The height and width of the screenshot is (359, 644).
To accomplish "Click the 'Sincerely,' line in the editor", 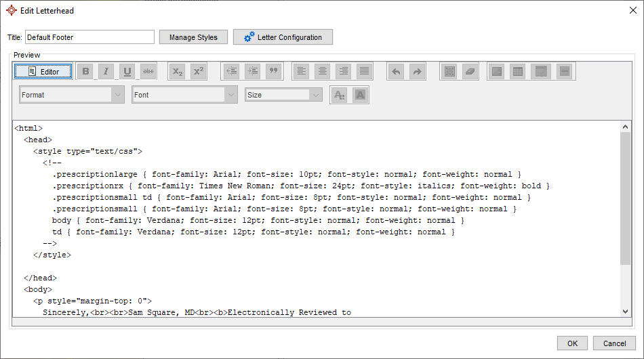I will (x=197, y=312).
